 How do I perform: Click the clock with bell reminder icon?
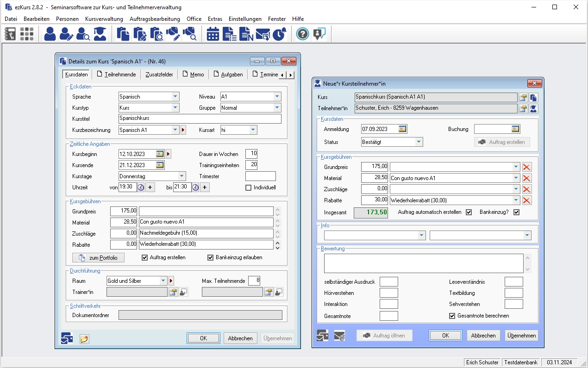click(x=279, y=34)
